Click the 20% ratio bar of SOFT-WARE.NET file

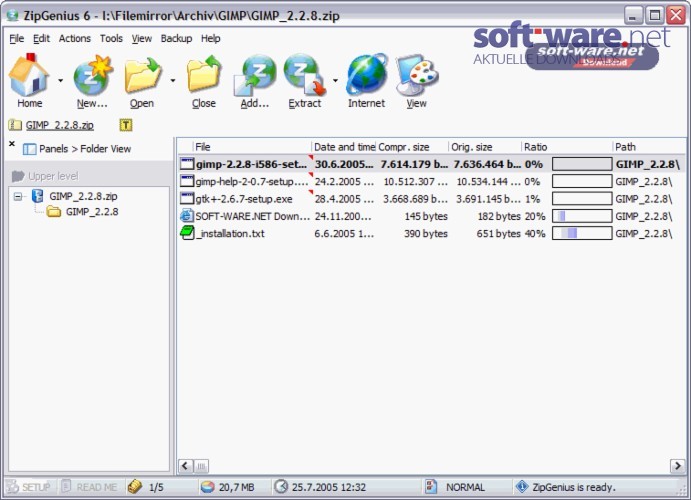(x=582, y=216)
